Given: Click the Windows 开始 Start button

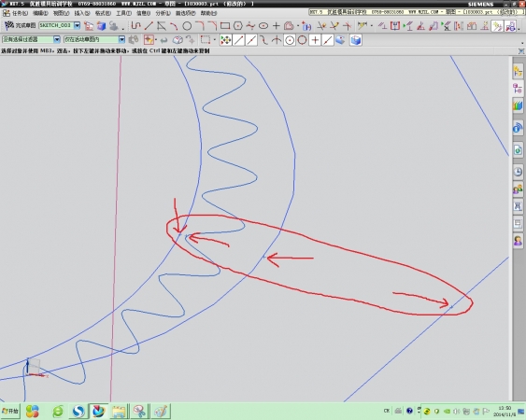Looking at the screenshot, I should [10, 411].
